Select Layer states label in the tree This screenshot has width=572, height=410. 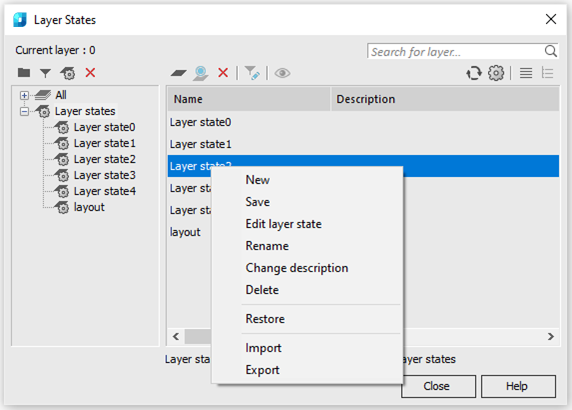click(85, 111)
